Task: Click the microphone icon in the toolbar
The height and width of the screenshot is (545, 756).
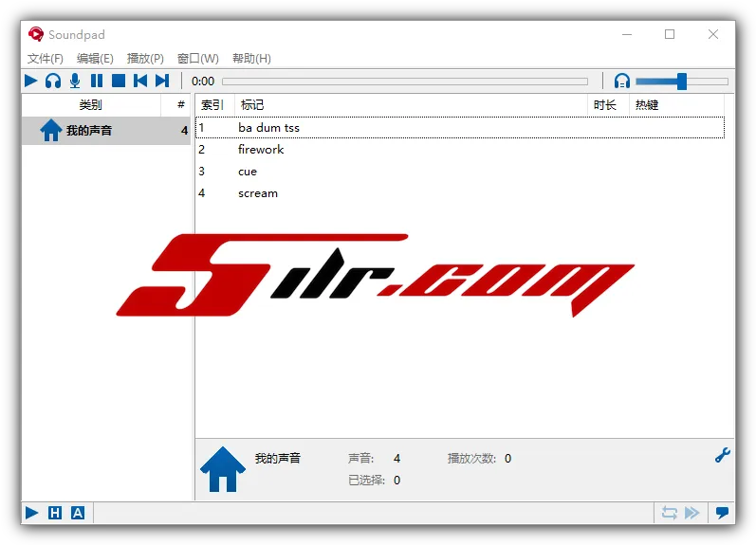Action: [75, 81]
